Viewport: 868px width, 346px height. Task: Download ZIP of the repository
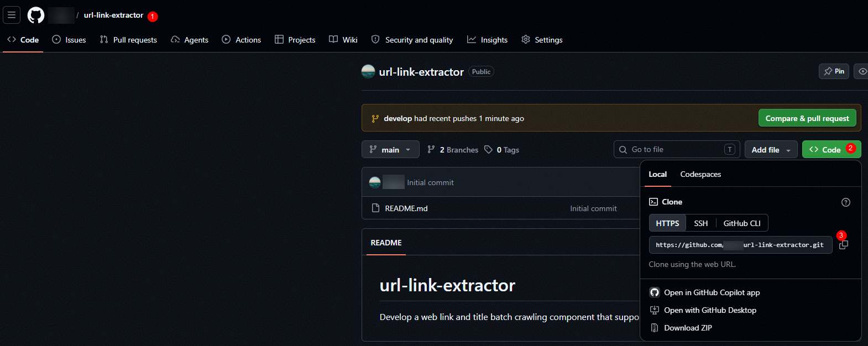688,328
